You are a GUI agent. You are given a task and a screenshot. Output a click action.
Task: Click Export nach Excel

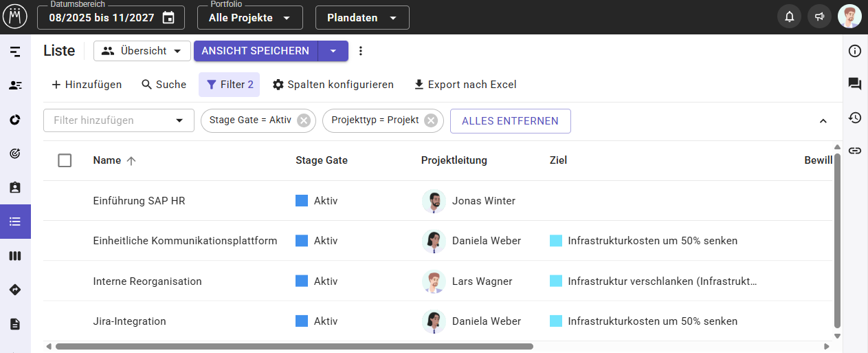[465, 85]
